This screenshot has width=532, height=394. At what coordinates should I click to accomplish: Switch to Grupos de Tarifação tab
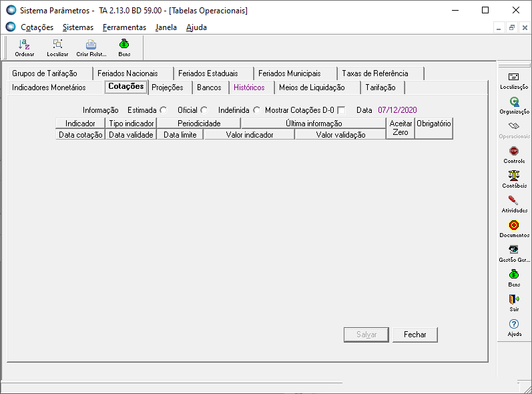(50, 73)
